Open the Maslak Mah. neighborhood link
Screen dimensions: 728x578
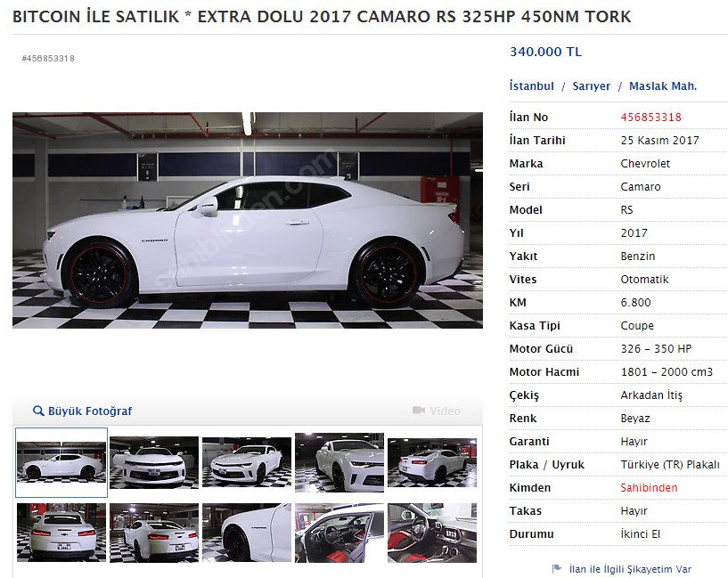[663, 86]
